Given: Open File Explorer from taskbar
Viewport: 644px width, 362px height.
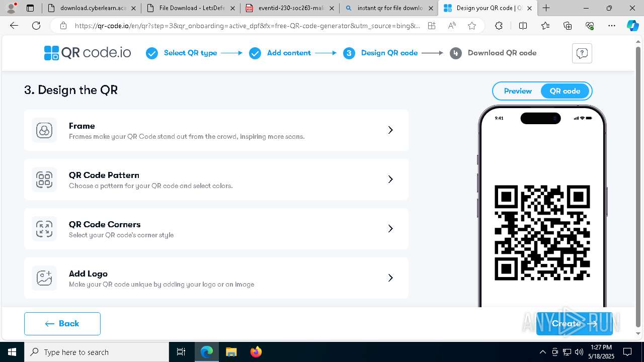Looking at the screenshot, I should (x=231, y=352).
